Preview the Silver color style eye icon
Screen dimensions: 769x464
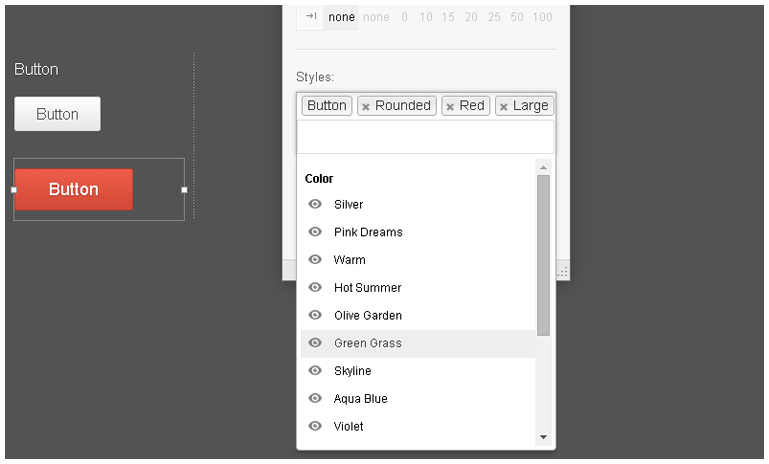[x=315, y=204]
